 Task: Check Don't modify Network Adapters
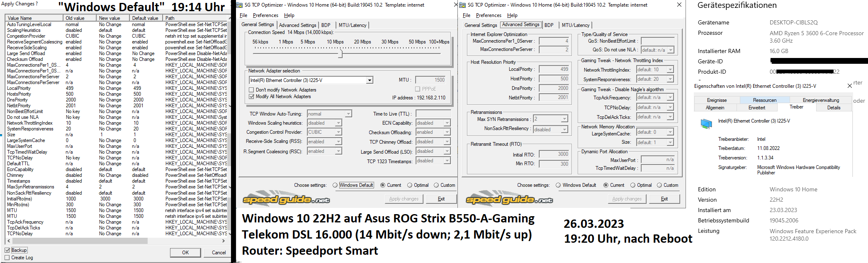(251, 90)
